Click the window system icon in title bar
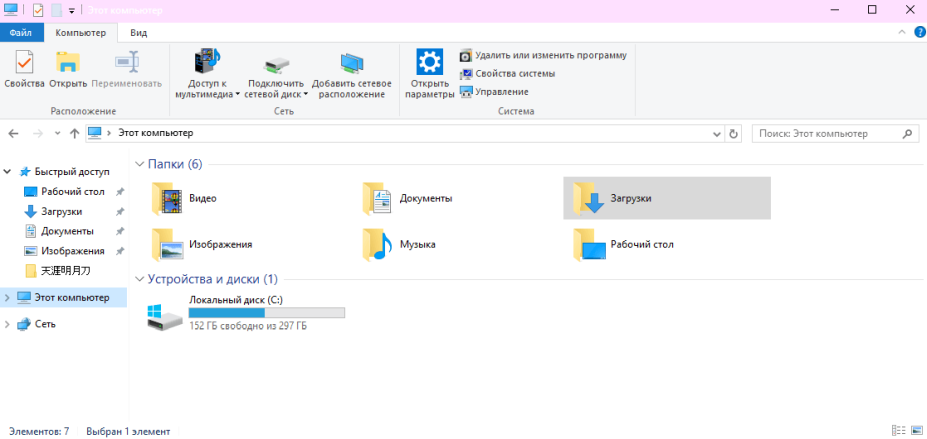Viewport: 927px width, 439px height. pos(10,10)
